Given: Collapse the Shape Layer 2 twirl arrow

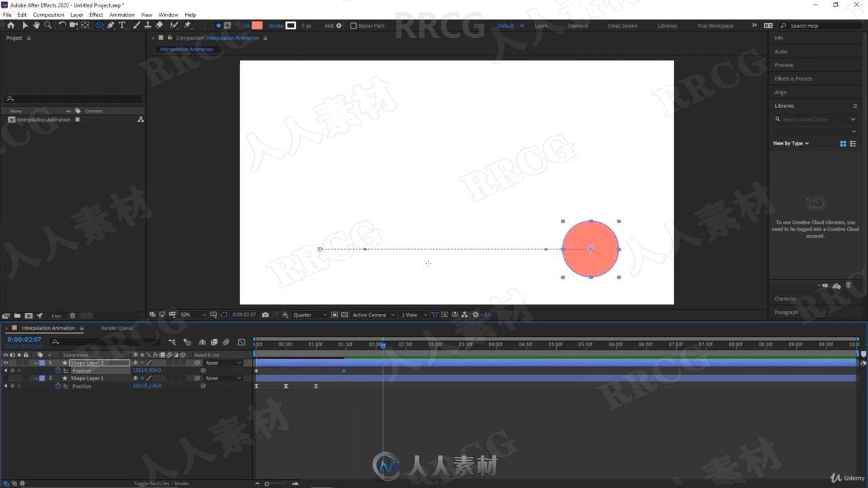Looking at the screenshot, I should [x=36, y=363].
